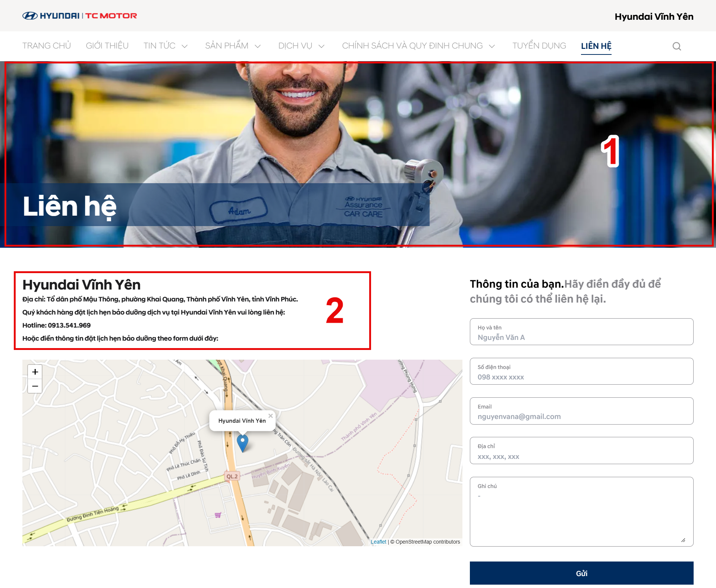Viewport: 716px width, 588px height.
Task: Zoom out on the map
Action: pos(35,386)
